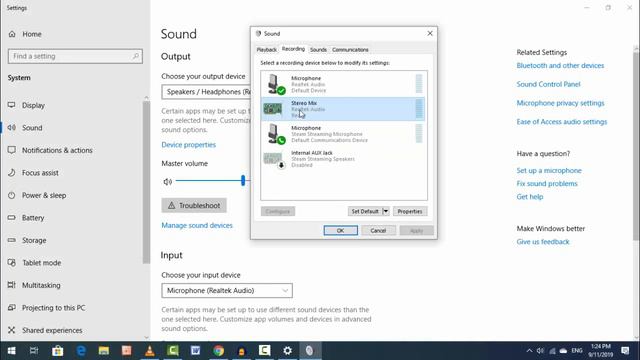Open Manage sound devices link
This screenshot has width=640, height=360.
197,225
